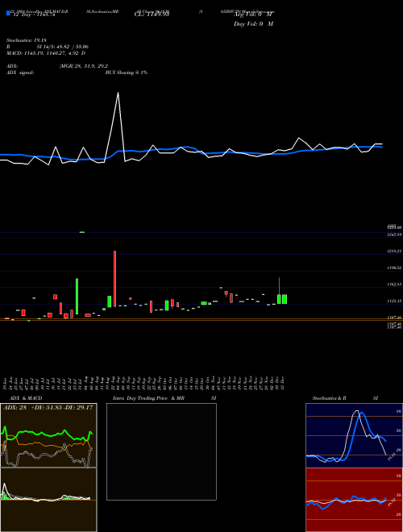The width and height of the screenshot is (403, 532).
Task: Click the 'BUY Slowing @ 1%' signal text
Action: click(x=127, y=73)
